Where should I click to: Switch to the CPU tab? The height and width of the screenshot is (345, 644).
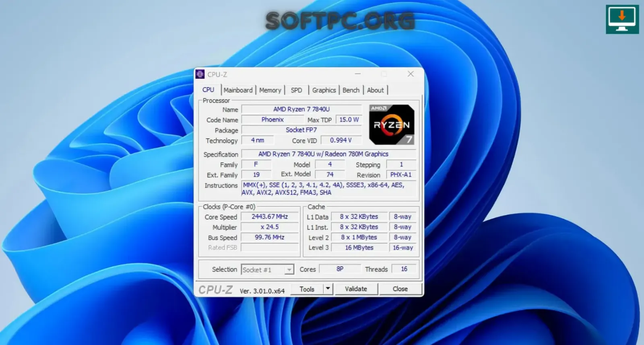tap(208, 90)
